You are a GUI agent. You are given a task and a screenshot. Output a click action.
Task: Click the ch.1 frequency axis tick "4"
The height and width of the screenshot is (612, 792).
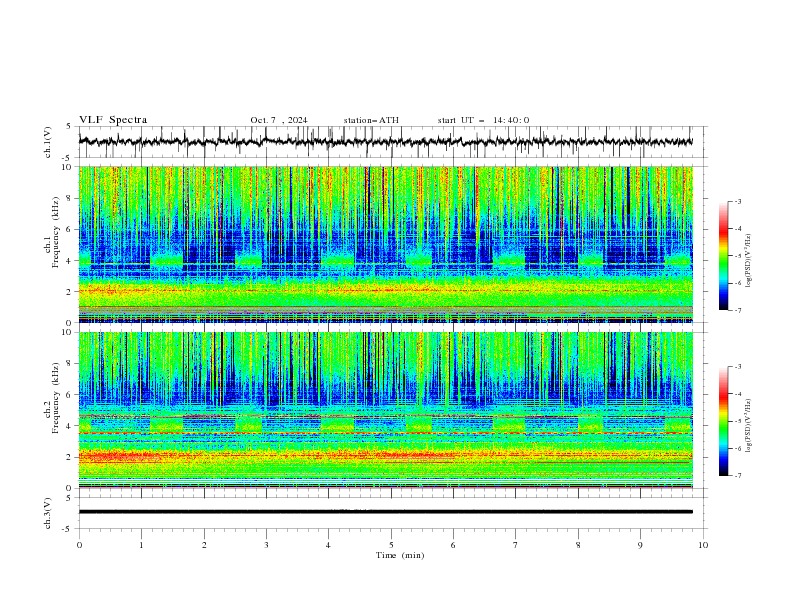pos(70,261)
